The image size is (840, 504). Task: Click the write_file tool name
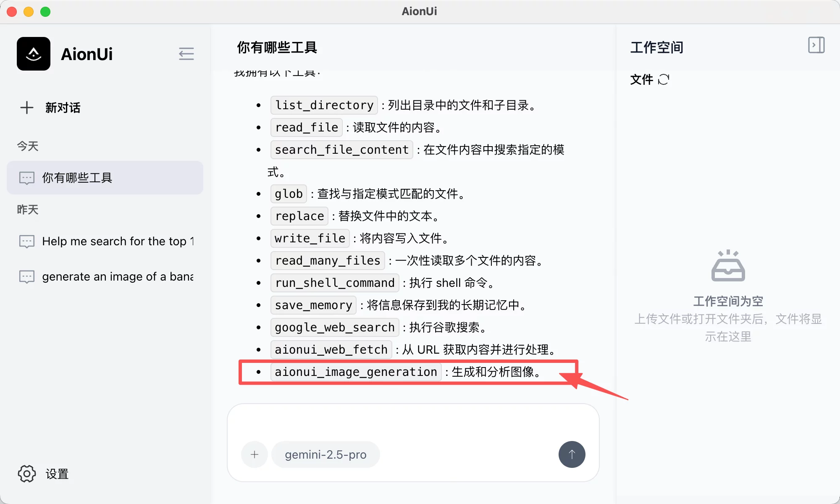pyautogui.click(x=310, y=238)
